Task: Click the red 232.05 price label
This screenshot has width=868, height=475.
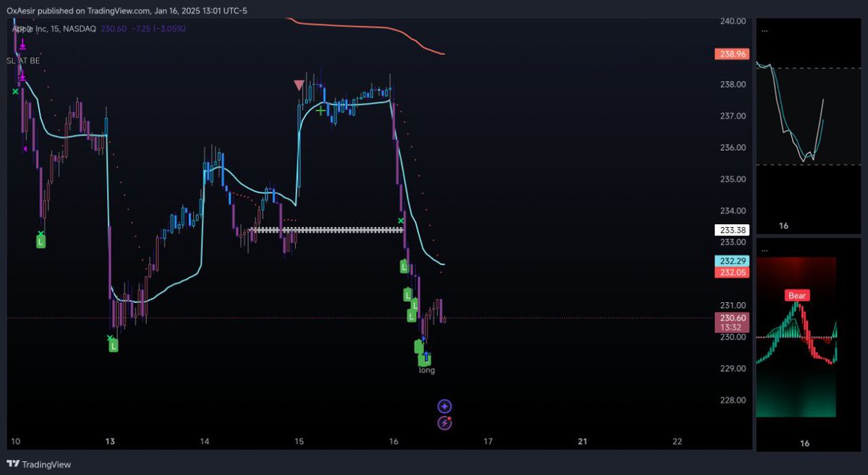Action: (x=731, y=272)
